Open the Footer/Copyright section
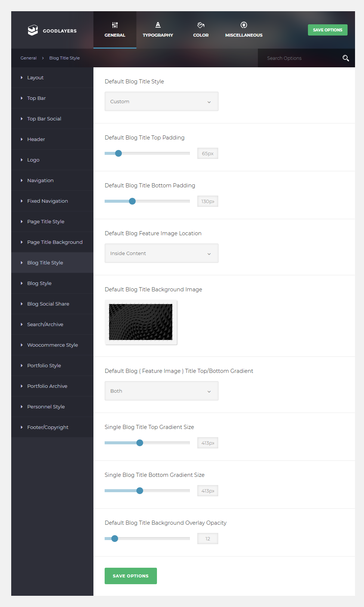Viewport: 364px width, 607px height. (x=52, y=427)
